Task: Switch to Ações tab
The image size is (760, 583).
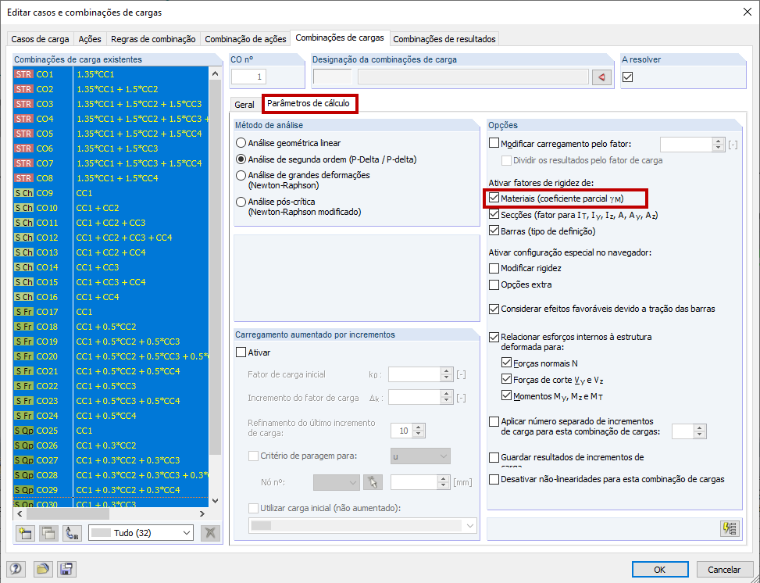Action: [90, 39]
